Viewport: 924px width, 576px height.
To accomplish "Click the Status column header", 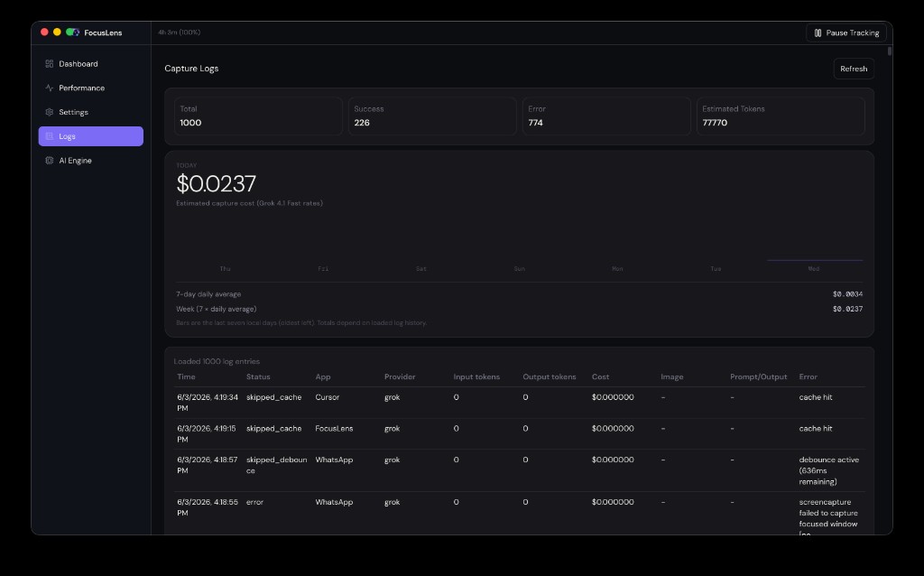I will 258,376.
